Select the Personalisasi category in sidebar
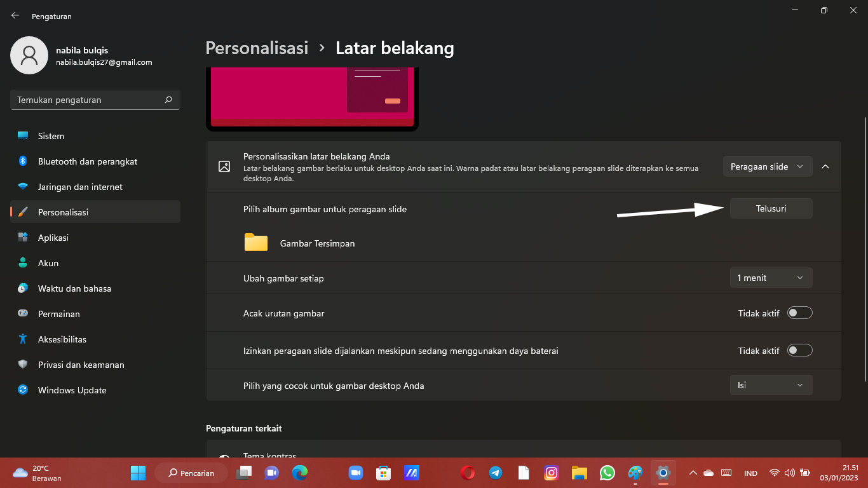868x488 pixels. point(95,212)
